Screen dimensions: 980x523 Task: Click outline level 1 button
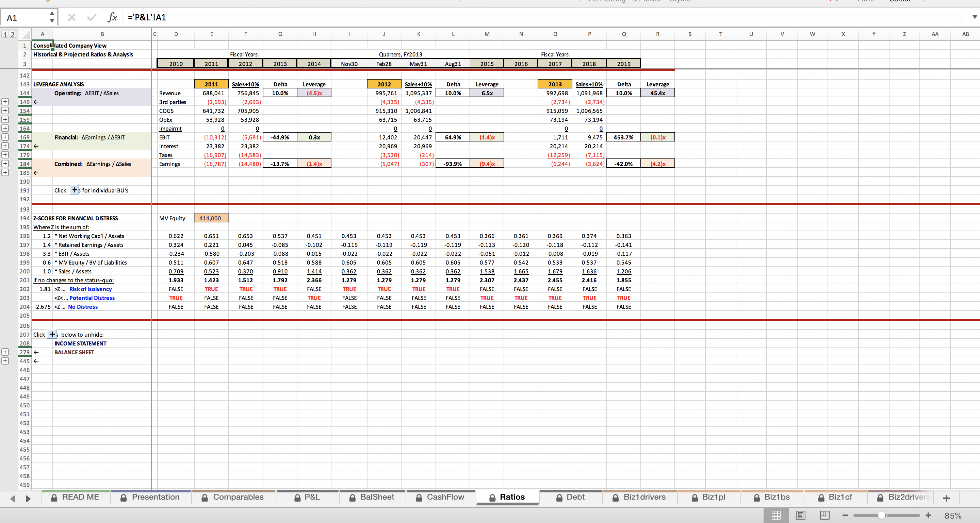point(5,35)
